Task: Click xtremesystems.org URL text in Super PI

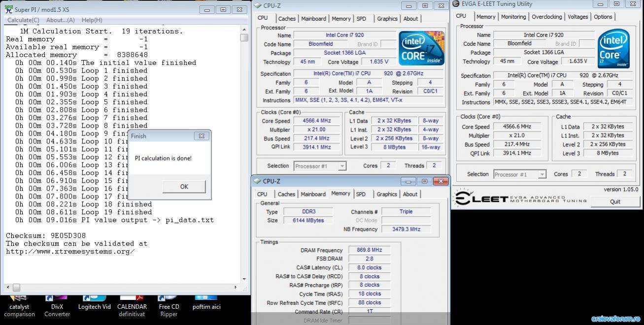Action: (x=70, y=252)
